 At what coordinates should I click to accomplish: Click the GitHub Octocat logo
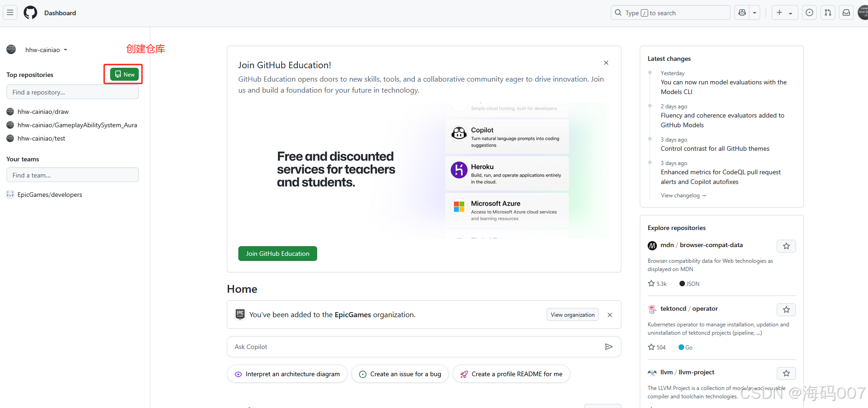(x=30, y=12)
